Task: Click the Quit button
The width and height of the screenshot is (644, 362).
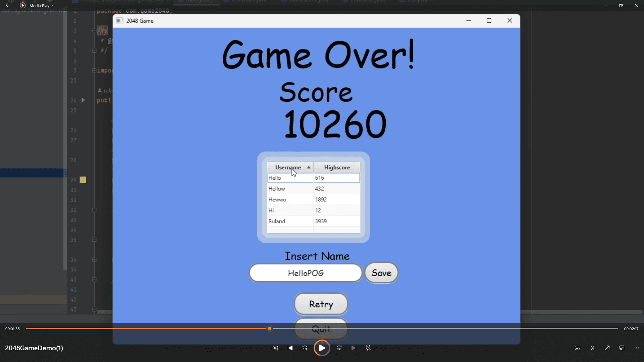Action: coord(321,329)
